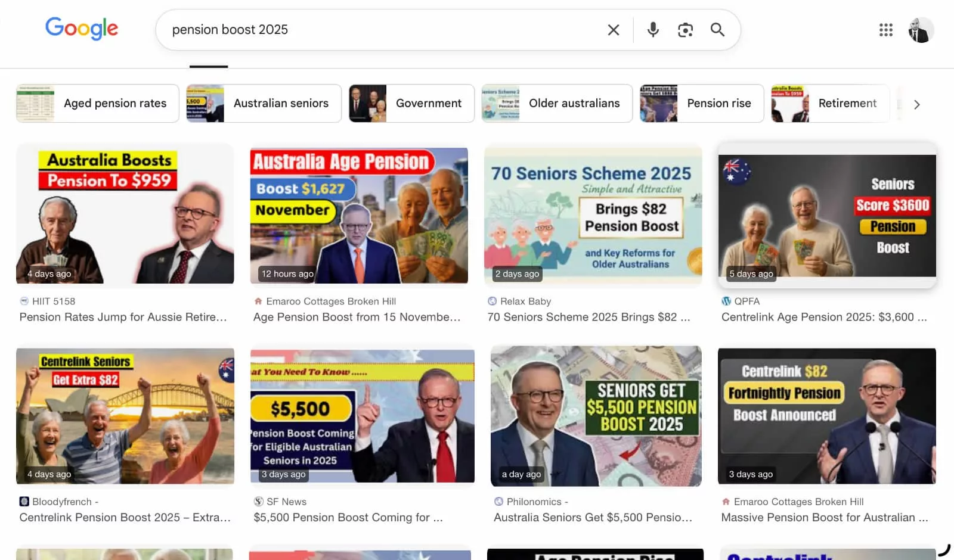Click the Google logo
This screenshot has width=954, height=560.
(82, 29)
